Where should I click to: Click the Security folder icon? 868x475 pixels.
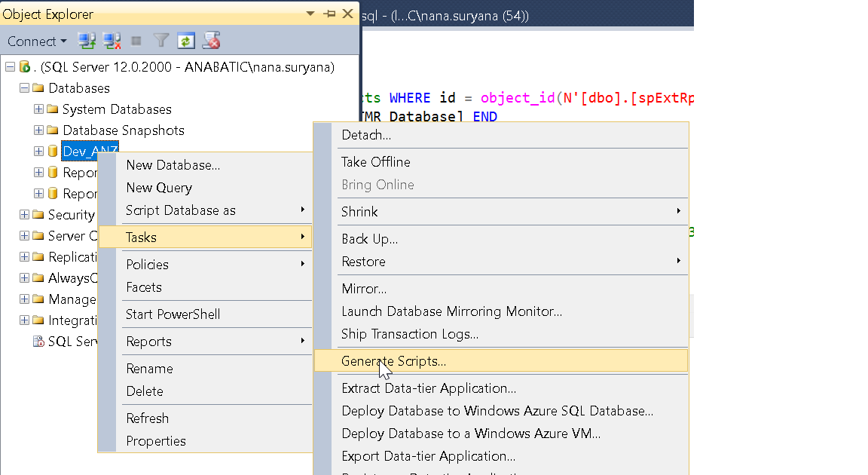pos(37,215)
